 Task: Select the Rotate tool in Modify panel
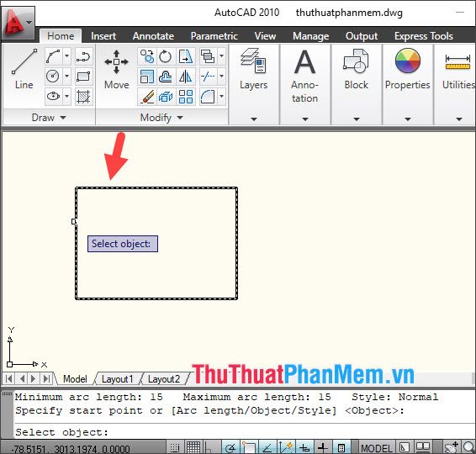pyautogui.click(x=166, y=56)
